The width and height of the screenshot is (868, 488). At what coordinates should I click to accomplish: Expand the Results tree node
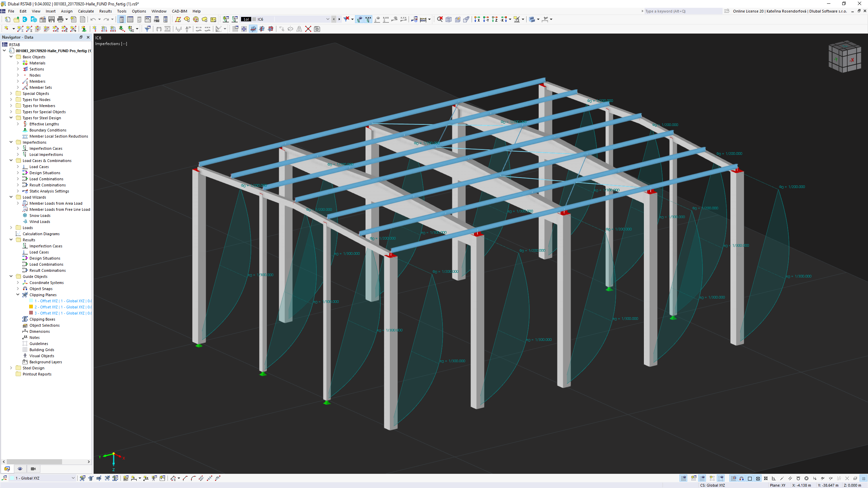(11, 240)
